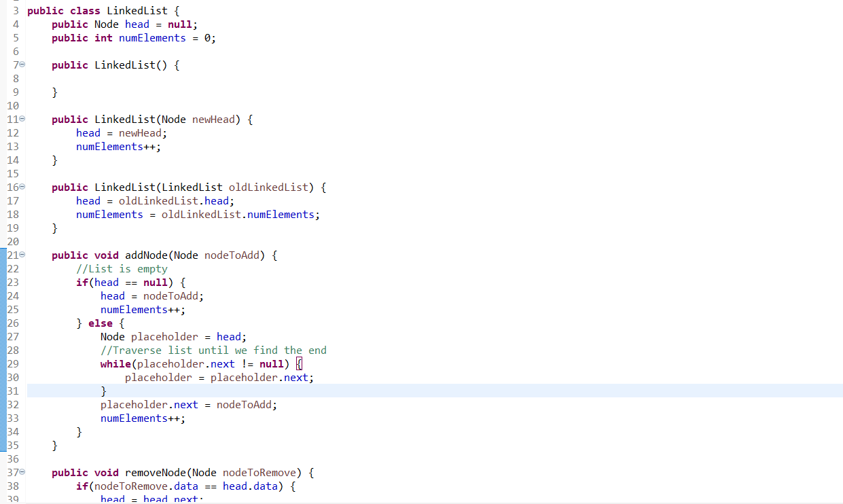Click "placeholder = placeholder.next;" on line 30
This screenshot has width=843, height=504.
click(219, 378)
